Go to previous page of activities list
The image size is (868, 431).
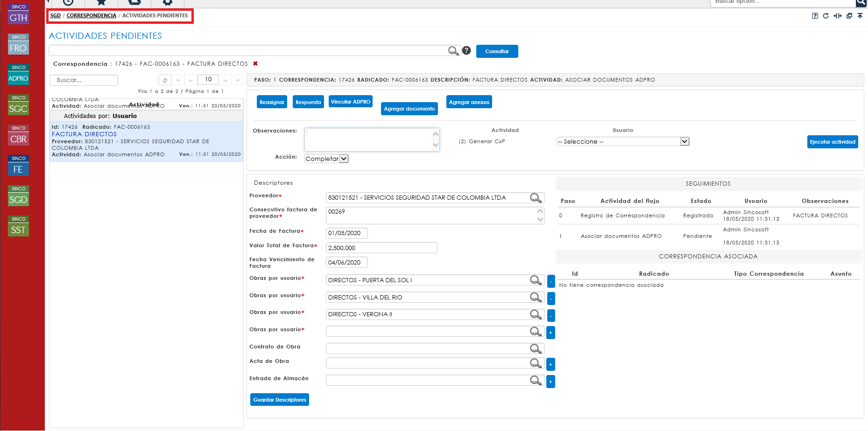click(191, 80)
